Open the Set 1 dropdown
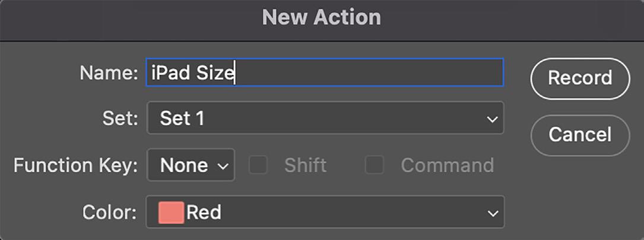This screenshot has height=240, width=644. point(325,119)
